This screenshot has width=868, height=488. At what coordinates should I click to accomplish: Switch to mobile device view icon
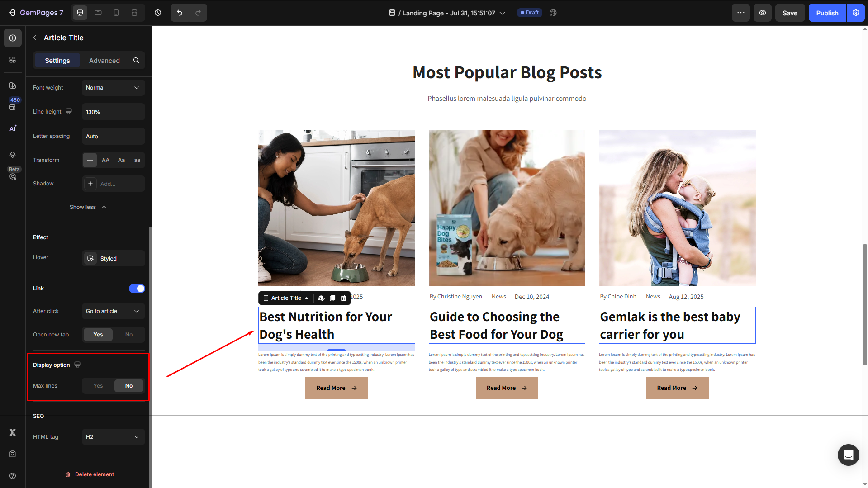pyautogui.click(x=116, y=13)
